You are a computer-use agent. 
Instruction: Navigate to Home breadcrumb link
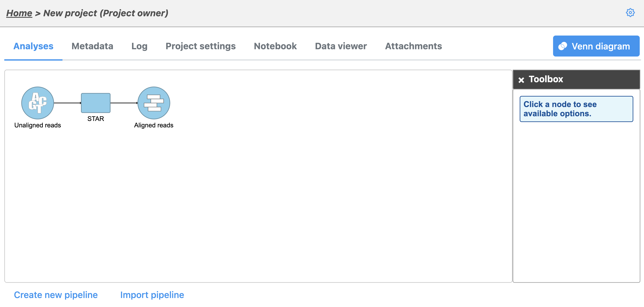tap(19, 13)
